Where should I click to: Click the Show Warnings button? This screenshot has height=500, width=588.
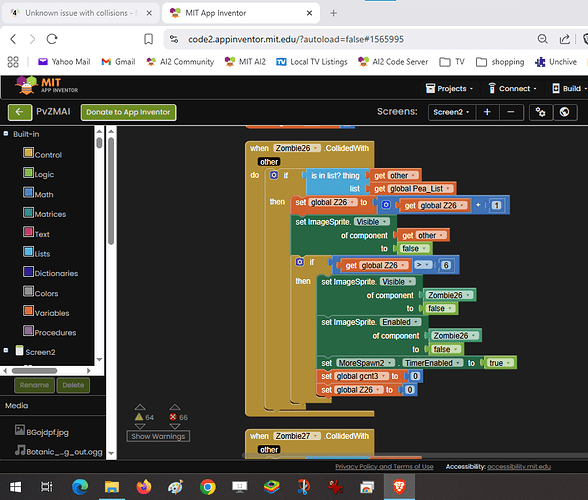158,436
